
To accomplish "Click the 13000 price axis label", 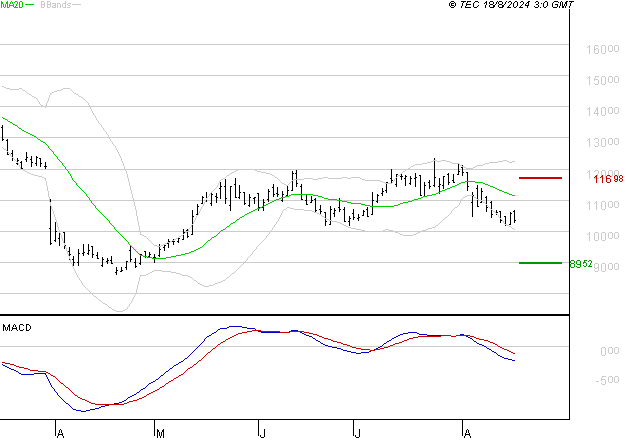I will click(x=603, y=142).
